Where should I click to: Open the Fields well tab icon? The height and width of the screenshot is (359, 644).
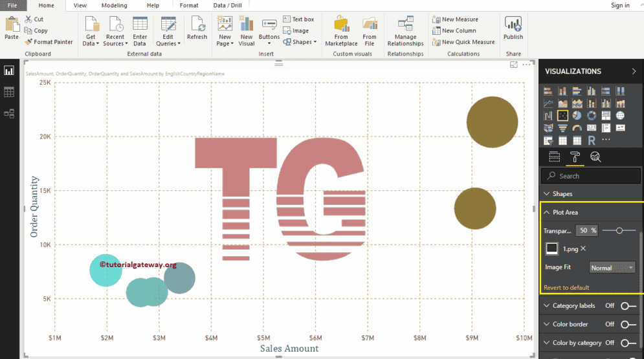555,157
